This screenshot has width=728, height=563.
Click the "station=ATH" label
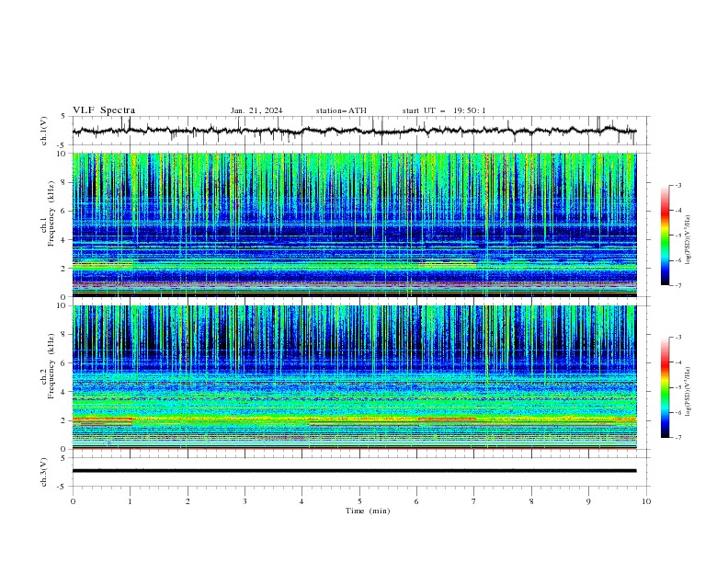(341, 110)
